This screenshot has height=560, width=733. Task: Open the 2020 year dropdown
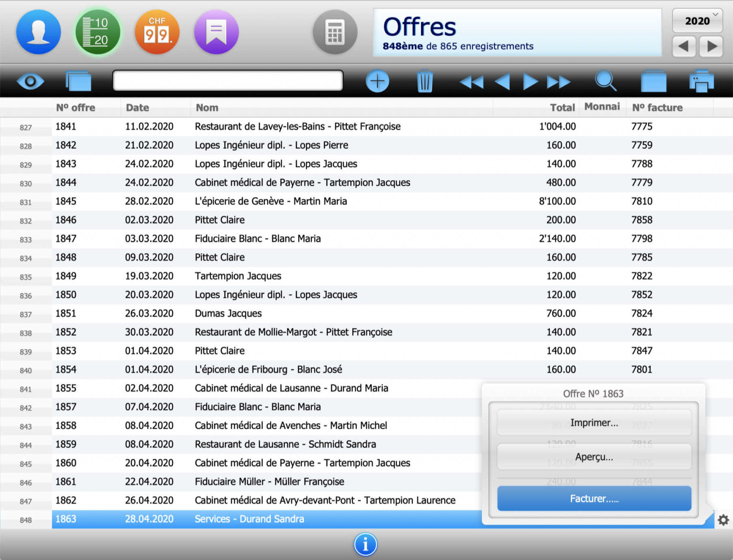point(697,21)
